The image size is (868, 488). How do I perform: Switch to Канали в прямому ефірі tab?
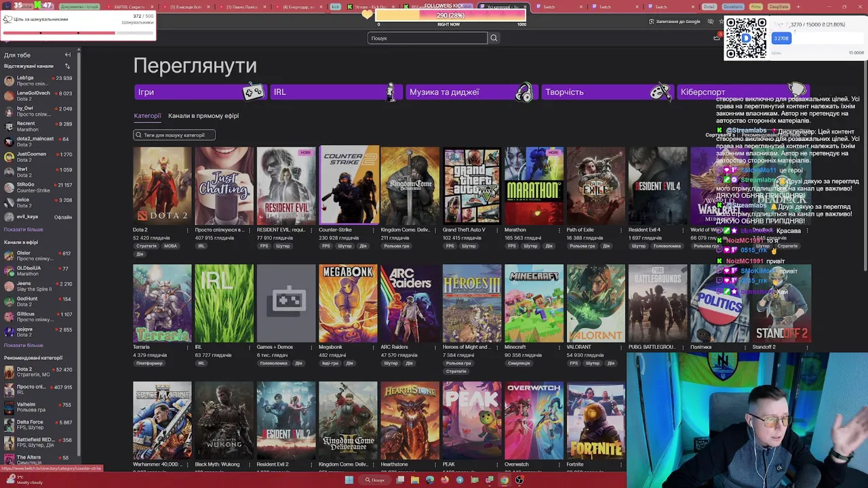pyautogui.click(x=203, y=116)
